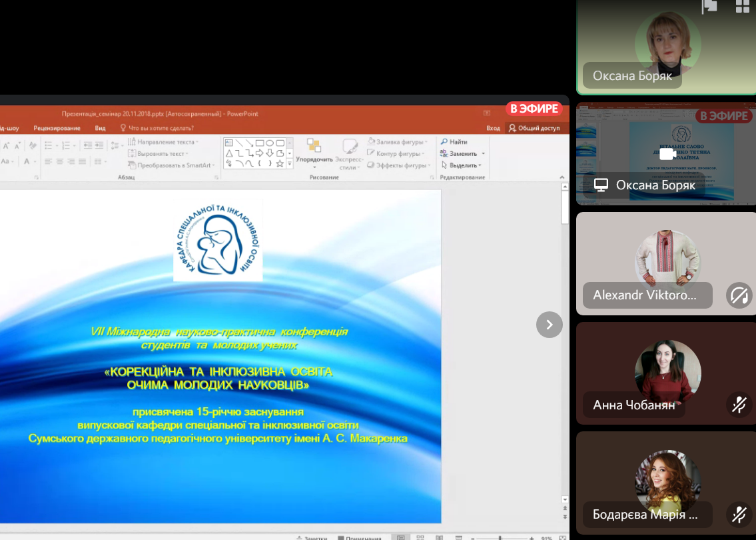Click the Find (Найти) search icon

click(x=444, y=142)
